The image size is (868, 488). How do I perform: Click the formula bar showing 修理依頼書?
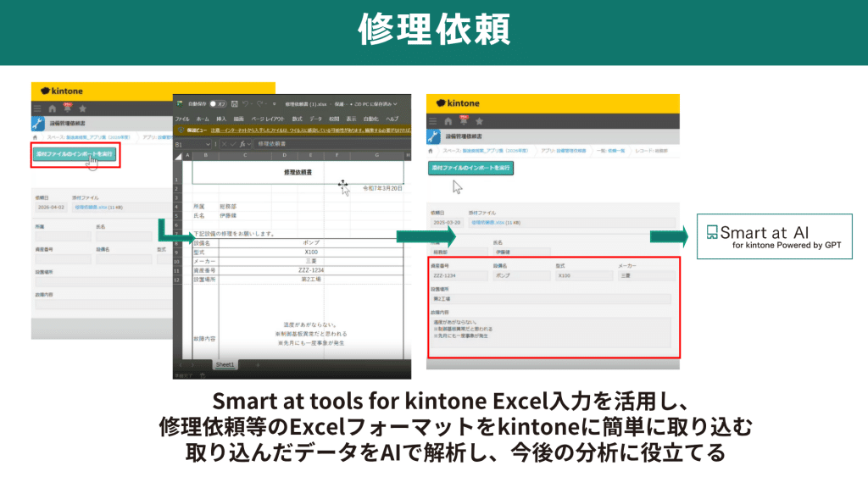pos(332,144)
